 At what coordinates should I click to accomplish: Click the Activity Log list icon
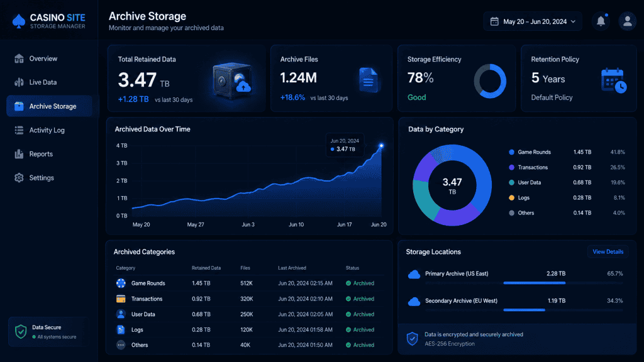(19, 130)
